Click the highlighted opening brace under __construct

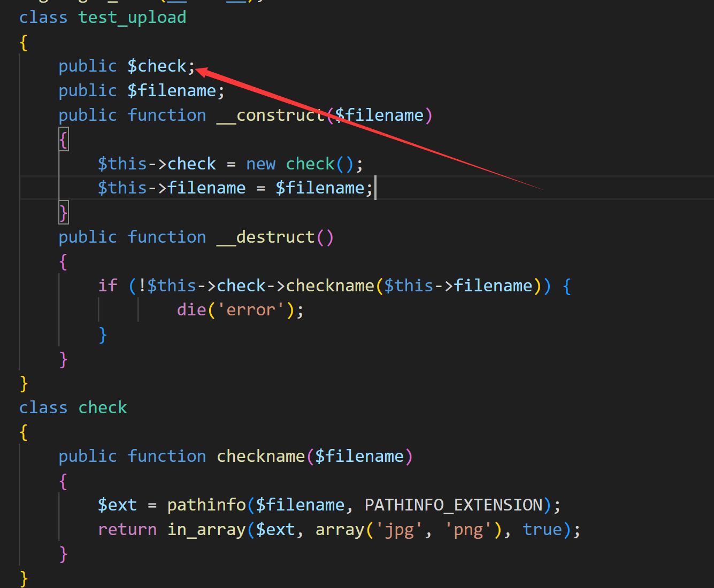64,140
